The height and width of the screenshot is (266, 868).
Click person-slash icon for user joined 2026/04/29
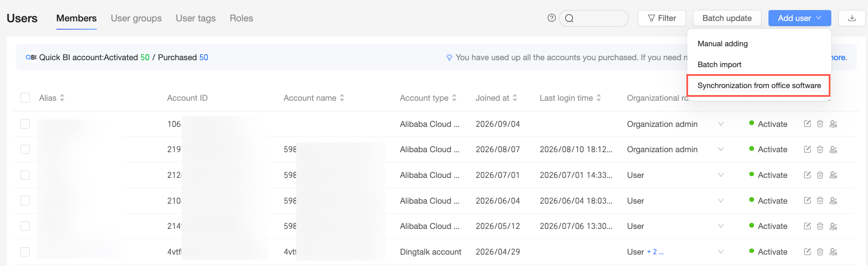(x=833, y=252)
